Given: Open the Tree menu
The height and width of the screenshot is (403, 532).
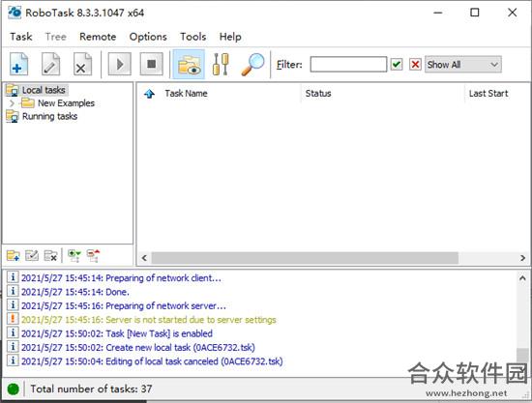Looking at the screenshot, I should tap(56, 37).
